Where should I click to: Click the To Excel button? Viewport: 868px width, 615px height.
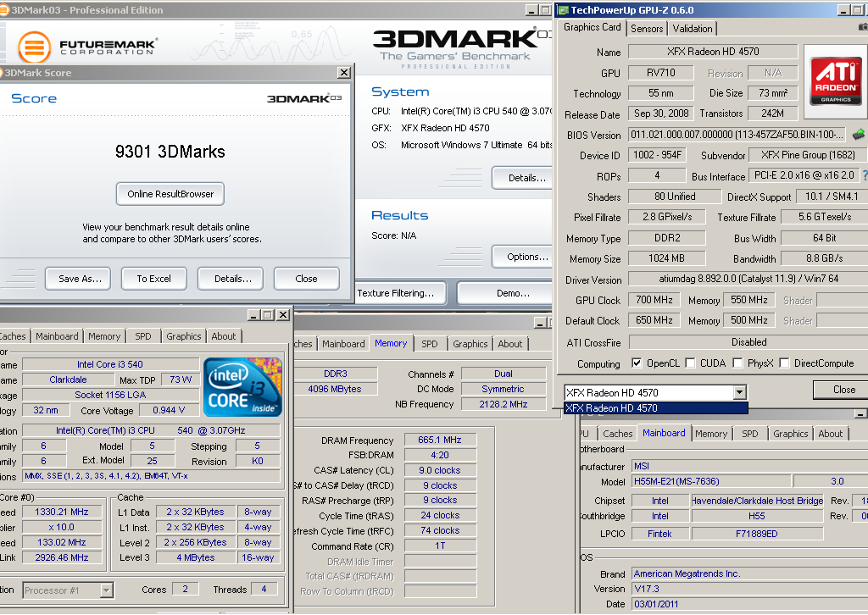click(154, 279)
